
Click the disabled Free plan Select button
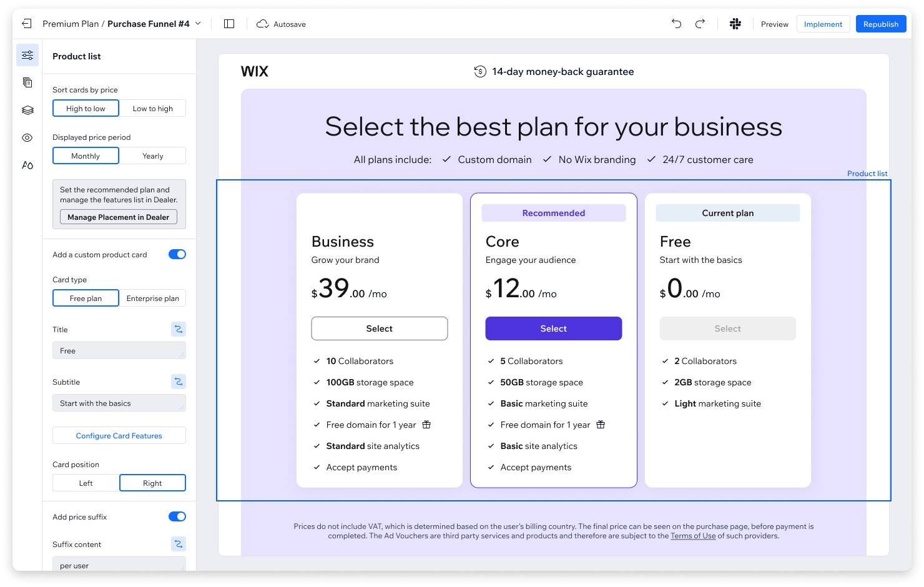tap(728, 328)
